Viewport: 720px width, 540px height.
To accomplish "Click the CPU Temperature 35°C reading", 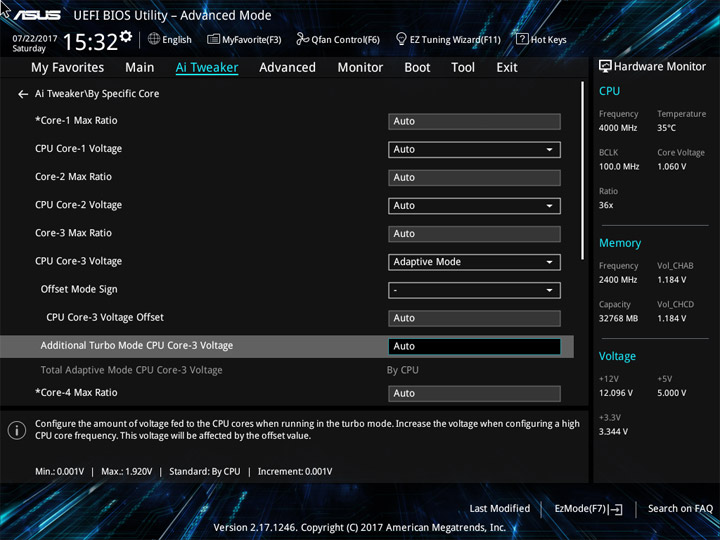I will pyautogui.click(x=666, y=128).
